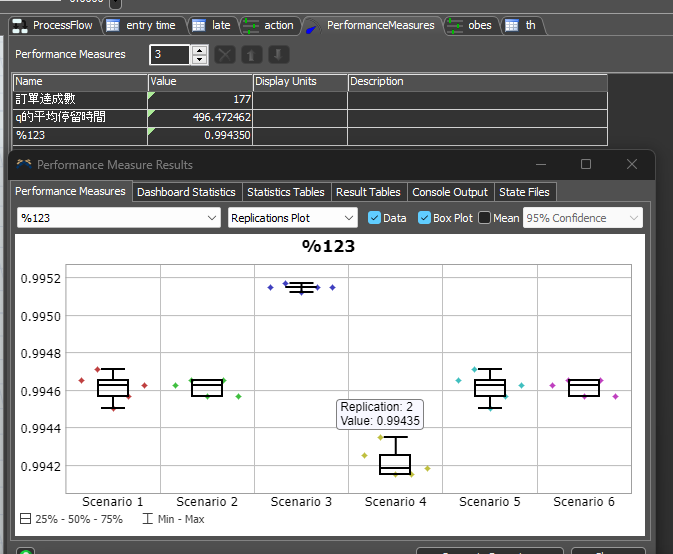Open the Replications Plot type dropdown
Image resolution: width=673 pixels, height=554 pixels.
coord(292,218)
